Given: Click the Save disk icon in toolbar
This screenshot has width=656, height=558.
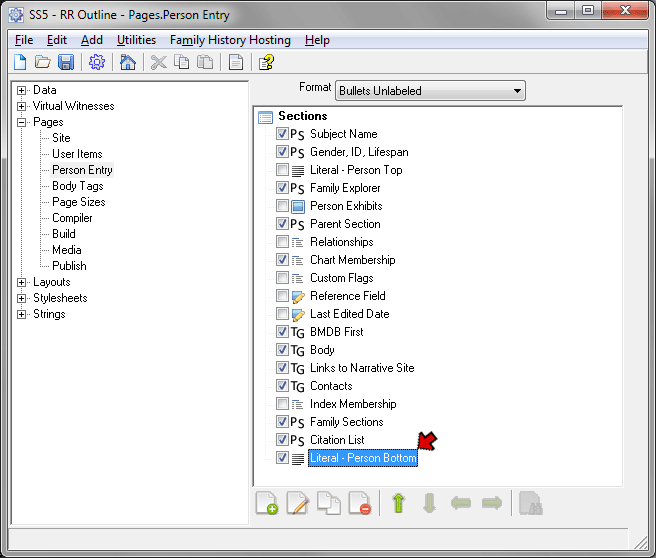Looking at the screenshot, I should pyautogui.click(x=66, y=62).
